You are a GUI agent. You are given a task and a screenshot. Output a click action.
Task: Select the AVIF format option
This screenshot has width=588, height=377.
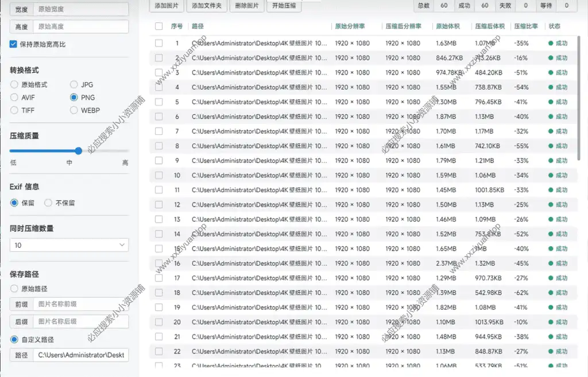(14, 98)
